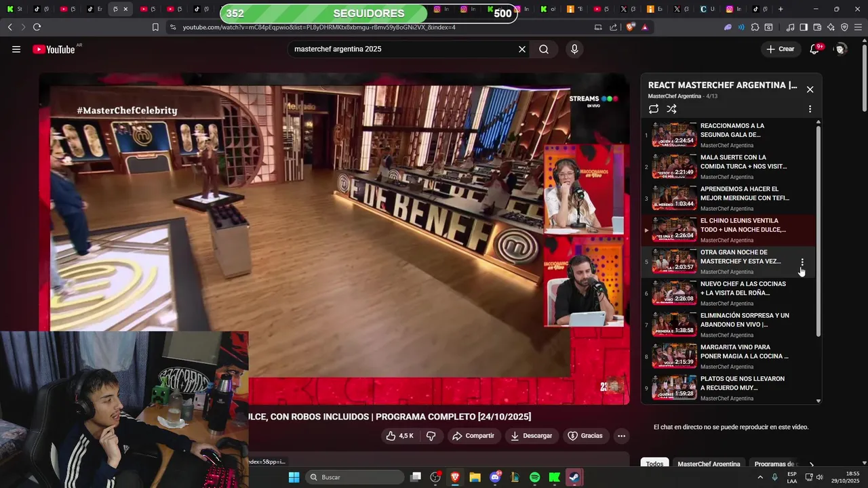Open playlist header more options menu
868x488 pixels.
coord(810,109)
